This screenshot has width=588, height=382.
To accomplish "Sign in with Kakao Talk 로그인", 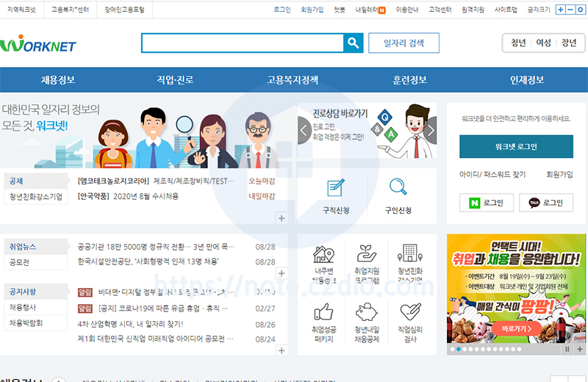I will [x=546, y=203].
